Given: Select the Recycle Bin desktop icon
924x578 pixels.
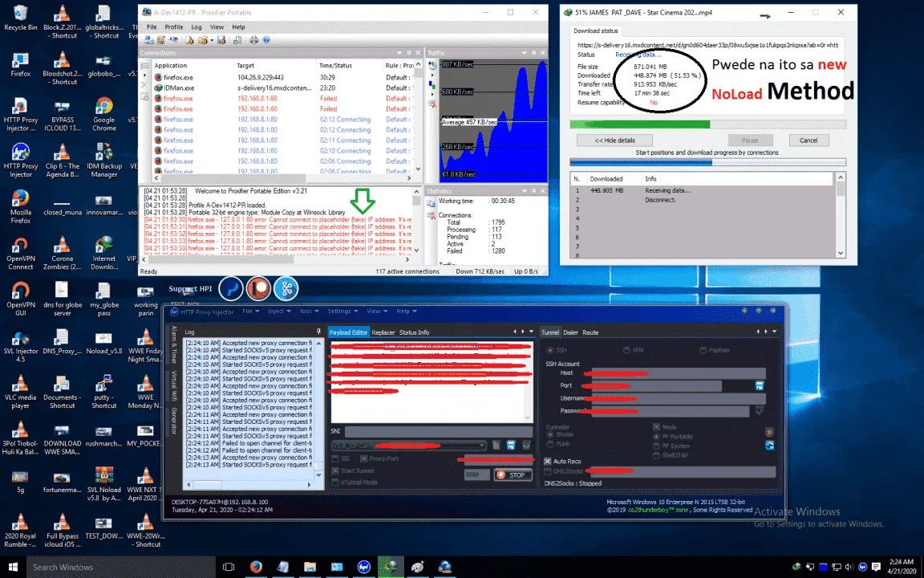Looking at the screenshot, I should coord(21,18).
